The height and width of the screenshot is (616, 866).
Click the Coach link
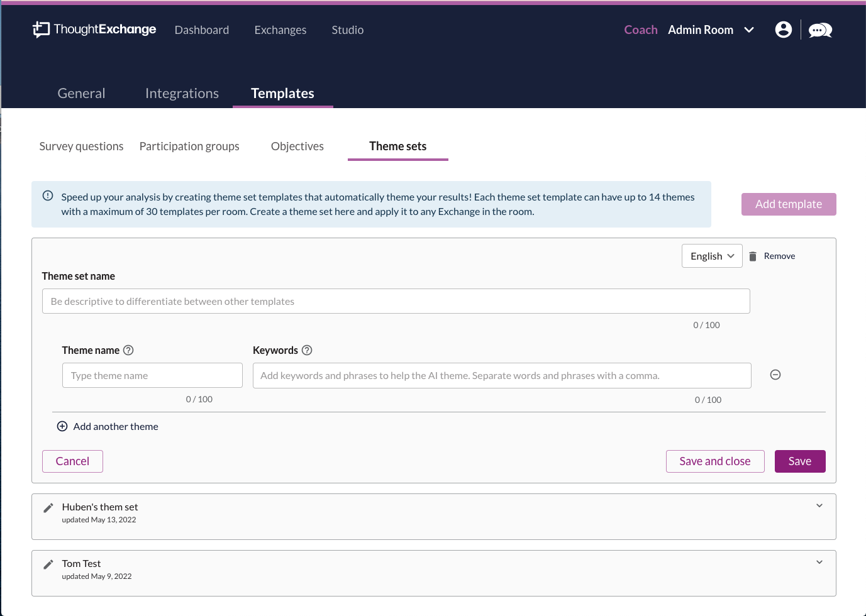pos(641,30)
